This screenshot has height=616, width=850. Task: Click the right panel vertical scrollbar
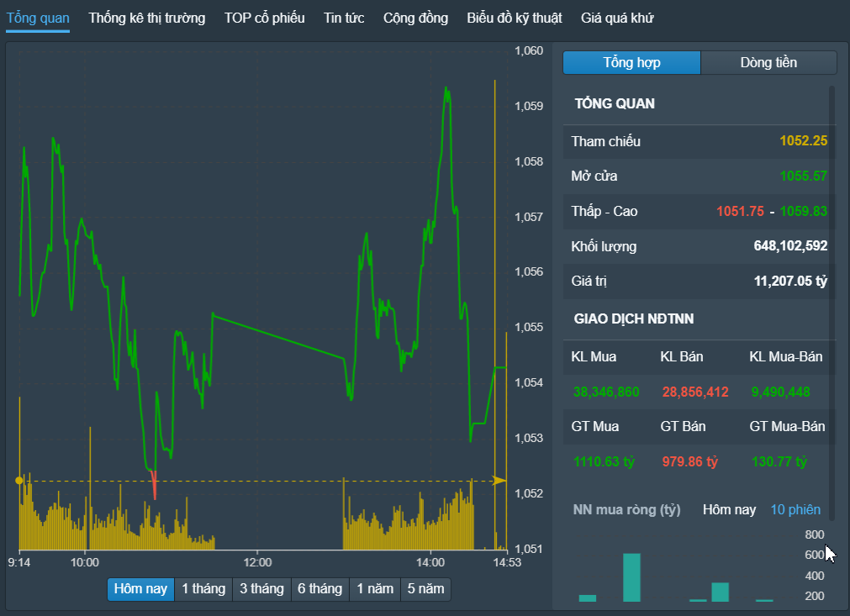[x=832, y=303]
